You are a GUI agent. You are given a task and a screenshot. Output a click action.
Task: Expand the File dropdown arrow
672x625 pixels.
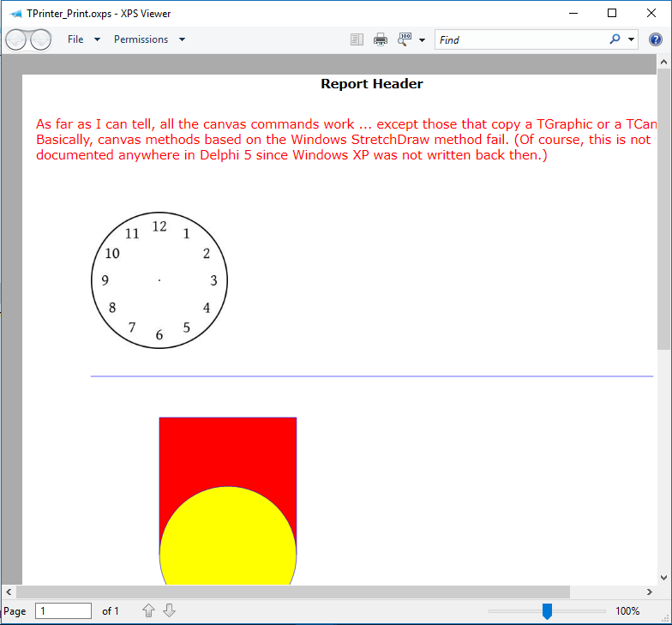98,39
